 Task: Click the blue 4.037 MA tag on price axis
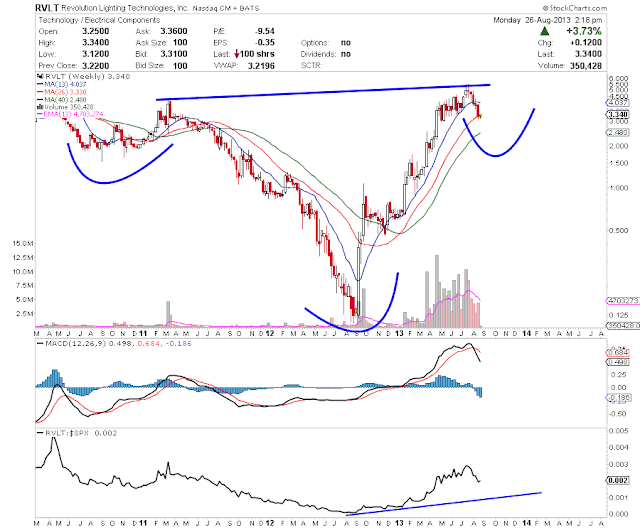pyautogui.click(x=618, y=103)
